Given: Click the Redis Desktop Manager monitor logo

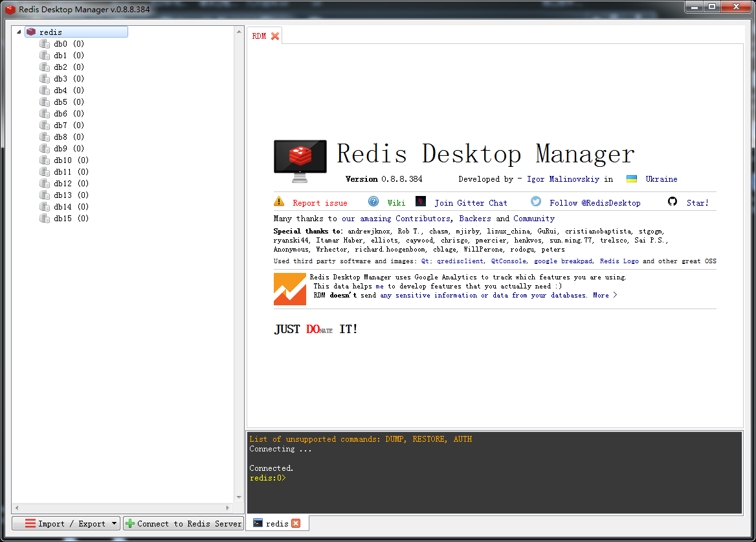Looking at the screenshot, I should [x=300, y=161].
